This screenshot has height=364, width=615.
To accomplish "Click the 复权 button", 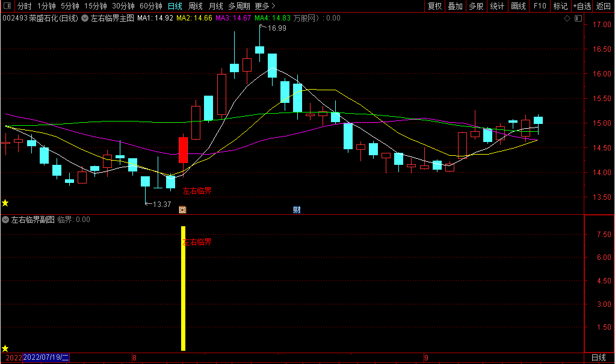I will tap(435, 6).
